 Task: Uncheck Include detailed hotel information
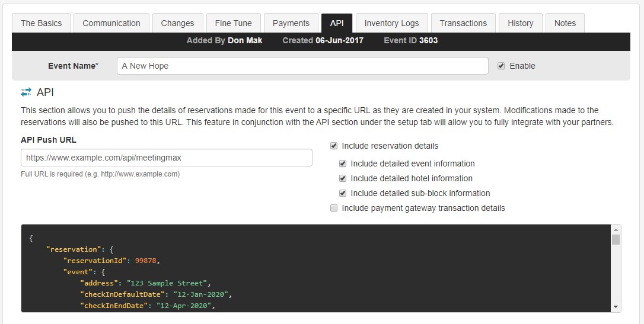(343, 178)
